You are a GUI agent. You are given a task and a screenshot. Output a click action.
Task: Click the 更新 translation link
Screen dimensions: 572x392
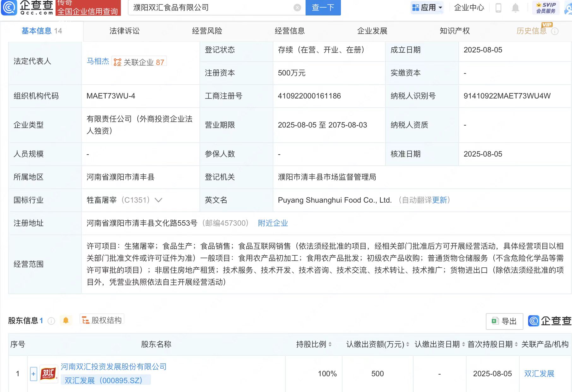[x=439, y=200]
